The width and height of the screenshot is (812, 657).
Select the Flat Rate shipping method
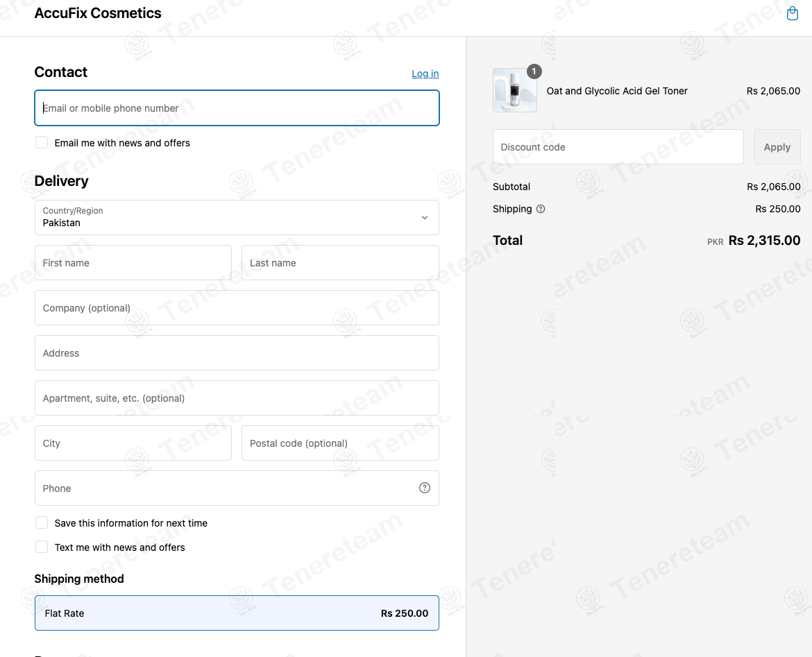click(x=237, y=613)
